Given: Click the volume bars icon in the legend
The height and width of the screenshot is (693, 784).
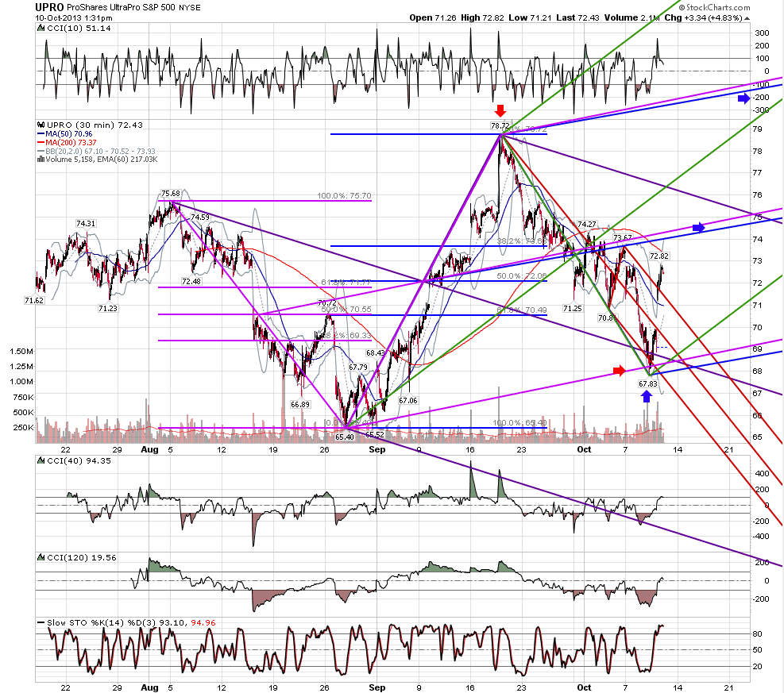Looking at the screenshot, I should 41,160.
